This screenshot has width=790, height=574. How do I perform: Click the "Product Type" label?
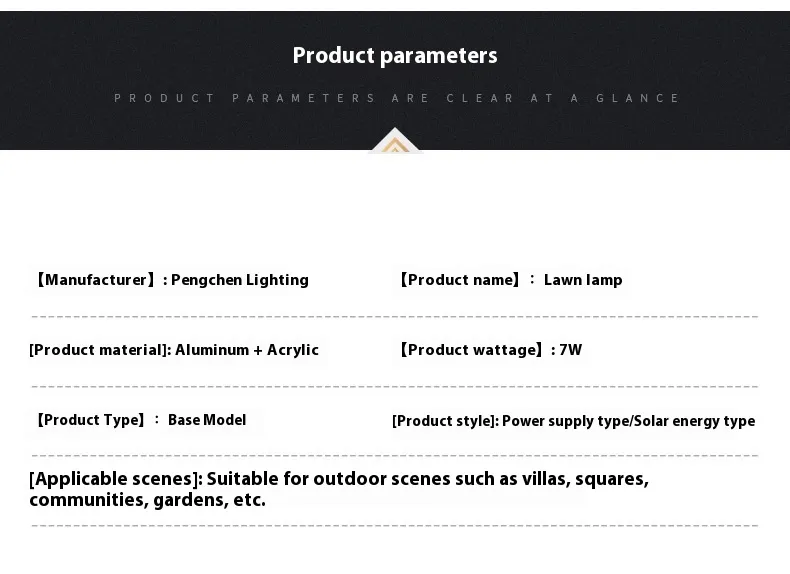click(x=90, y=420)
